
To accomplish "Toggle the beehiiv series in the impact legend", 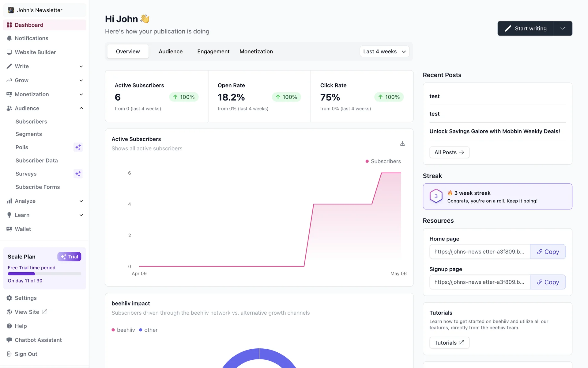I will click(x=123, y=330).
